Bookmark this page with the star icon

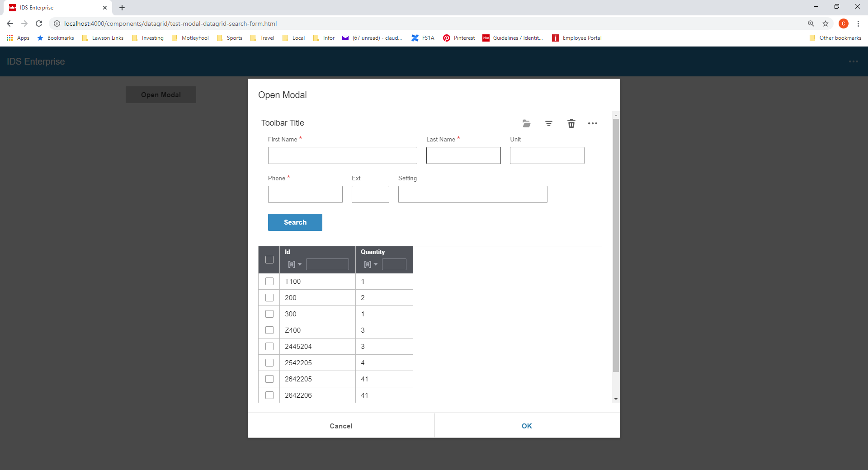(826, 23)
